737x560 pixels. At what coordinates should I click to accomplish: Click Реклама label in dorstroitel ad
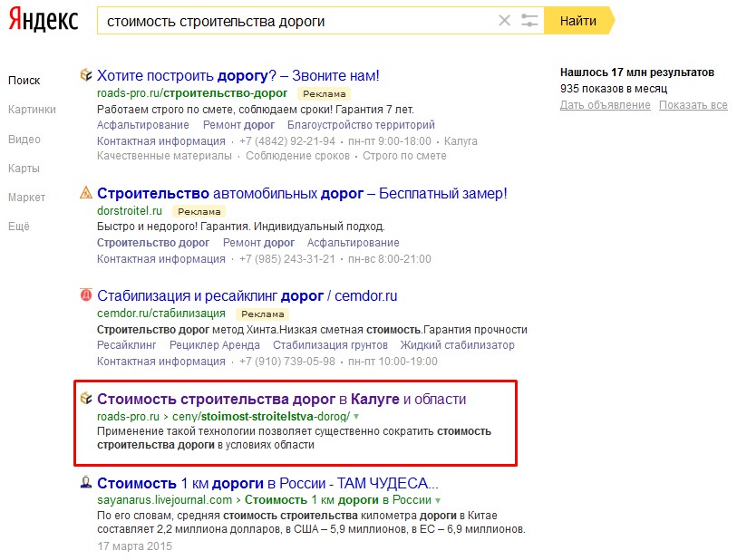[x=199, y=211]
